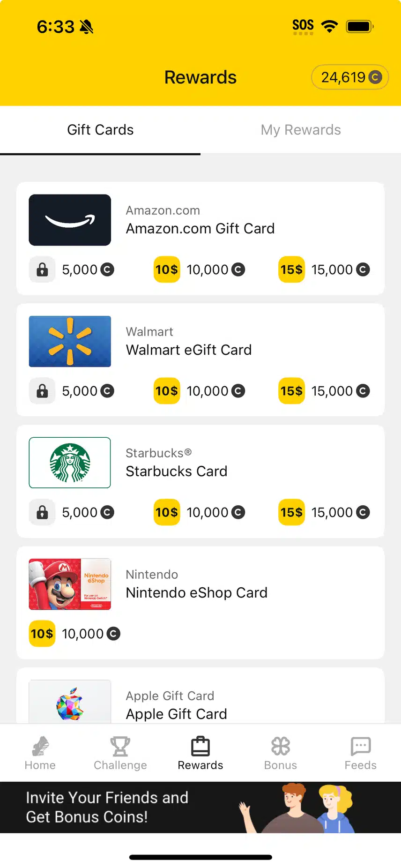
Task: Tap the locked Starbucks 5,000 coin option
Action: 72,512
